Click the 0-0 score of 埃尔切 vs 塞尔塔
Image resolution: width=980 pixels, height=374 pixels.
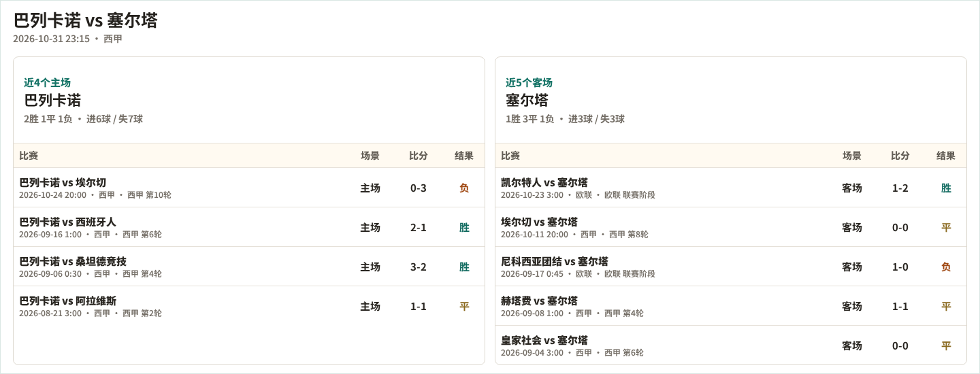click(900, 227)
